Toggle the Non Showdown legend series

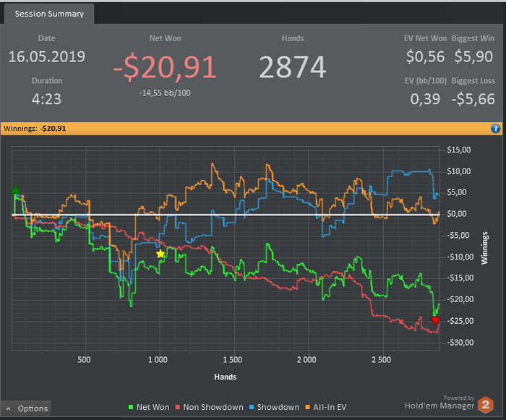pos(209,407)
